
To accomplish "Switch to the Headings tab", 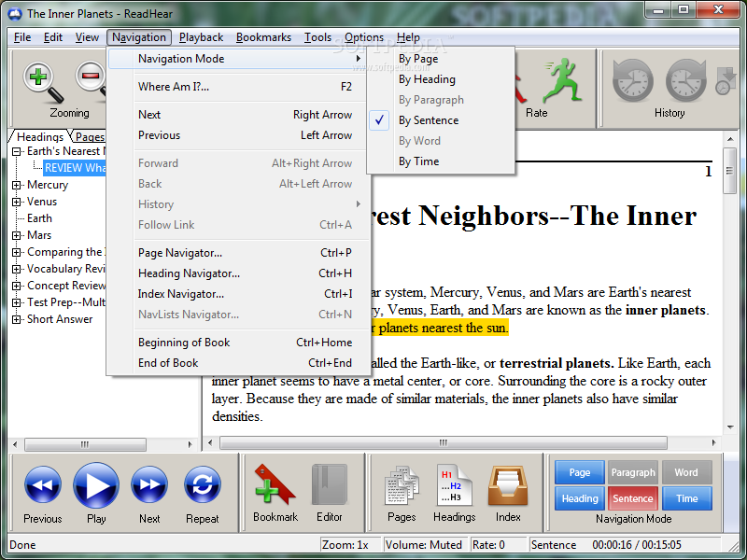I will (x=39, y=137).
